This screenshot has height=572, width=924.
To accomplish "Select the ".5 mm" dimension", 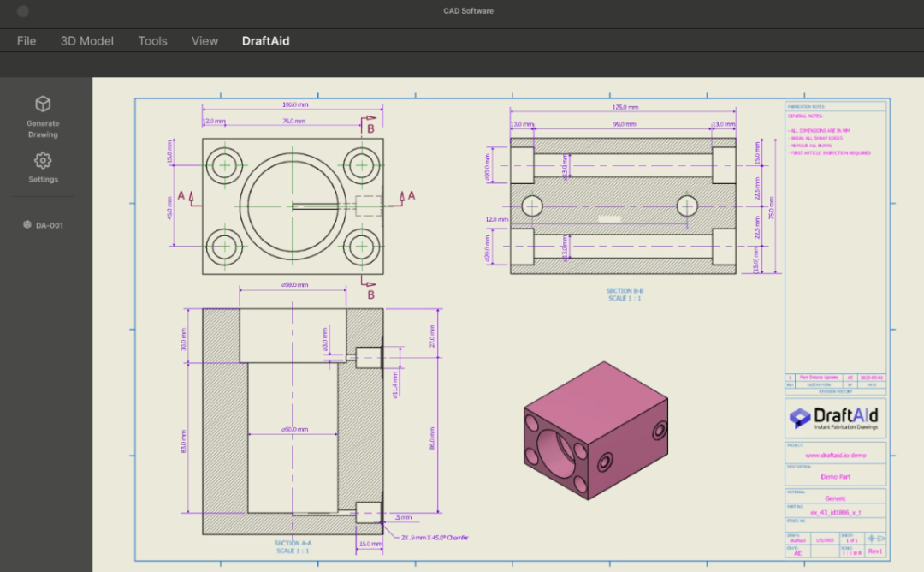I will [403, 517].
